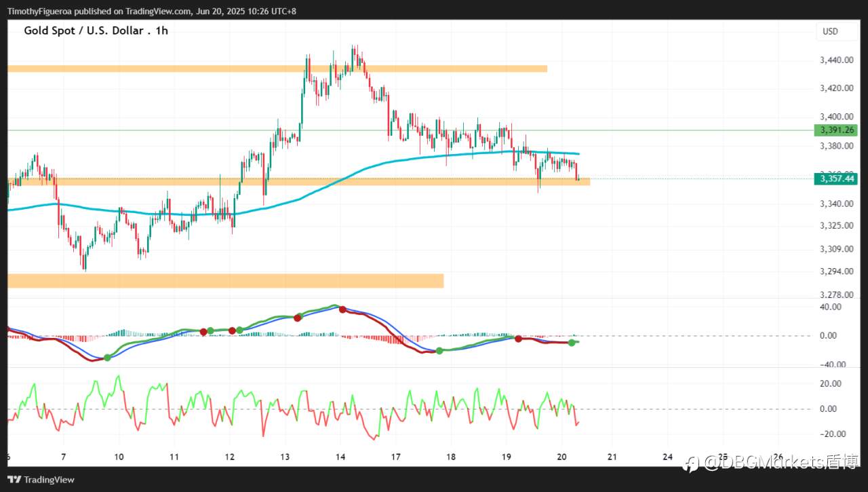Select the 3,357.44 current price label

click(836, 178)
